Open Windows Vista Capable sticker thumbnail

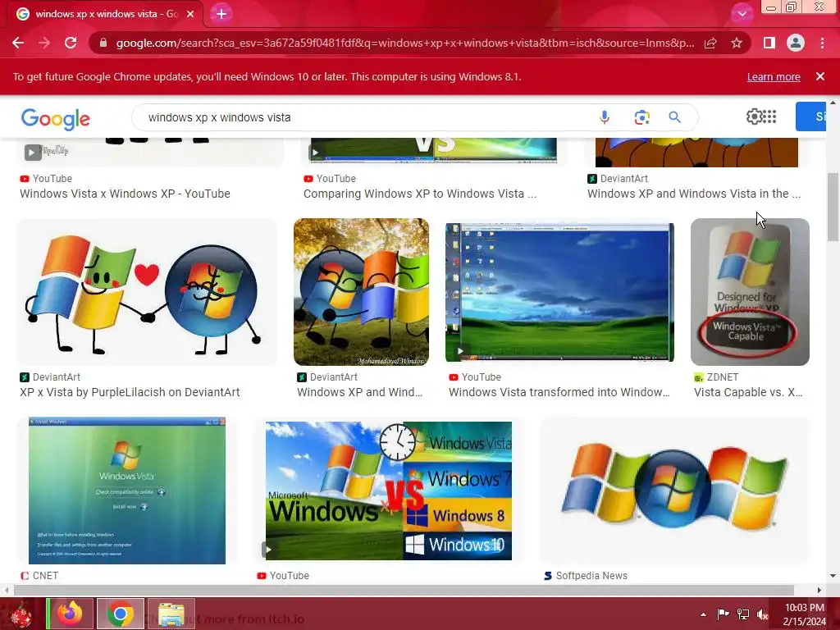(750, 292)
